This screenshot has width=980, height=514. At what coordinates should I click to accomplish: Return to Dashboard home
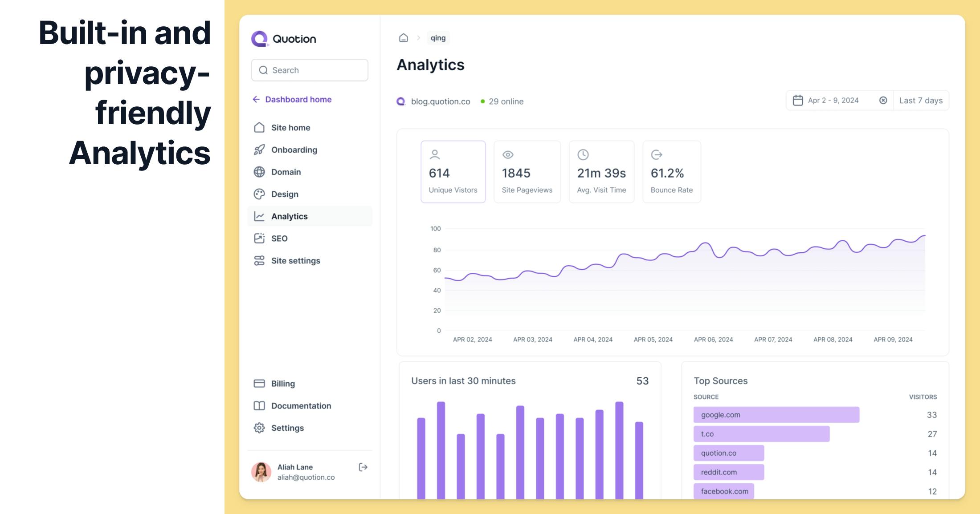coord(292,99)
